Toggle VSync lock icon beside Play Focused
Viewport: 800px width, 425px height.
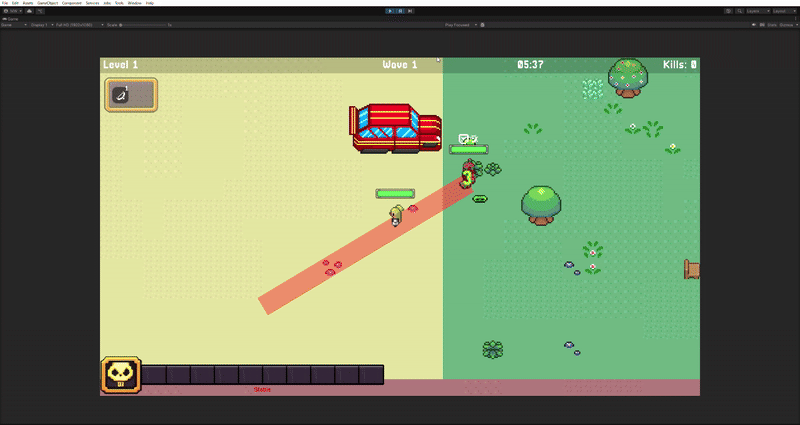pos(483,24)
